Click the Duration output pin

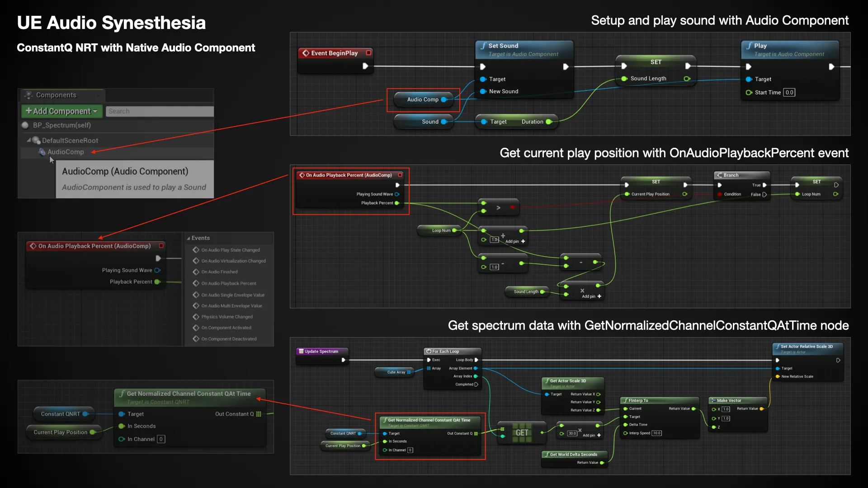pyautogui.click(x=548, y=122)
